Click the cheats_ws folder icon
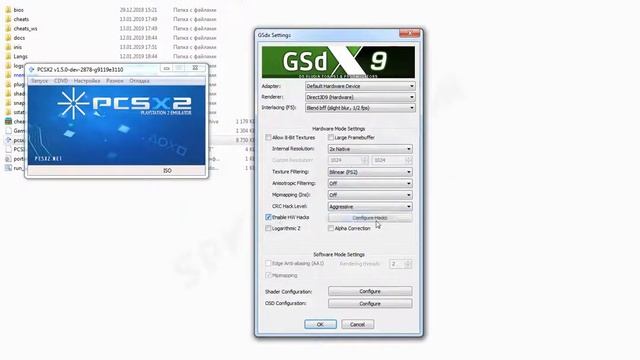640x360 pixels. coord(8,28)
